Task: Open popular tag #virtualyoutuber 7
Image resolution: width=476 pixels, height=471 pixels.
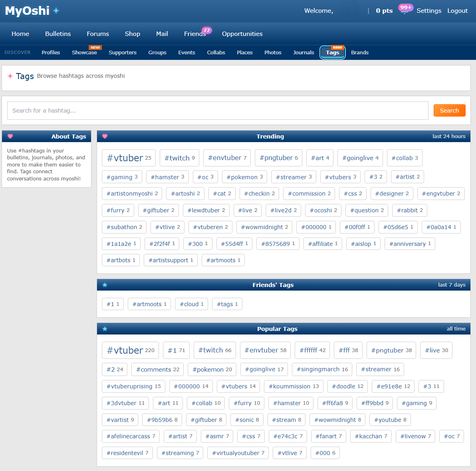Action: tap(238, 453)
